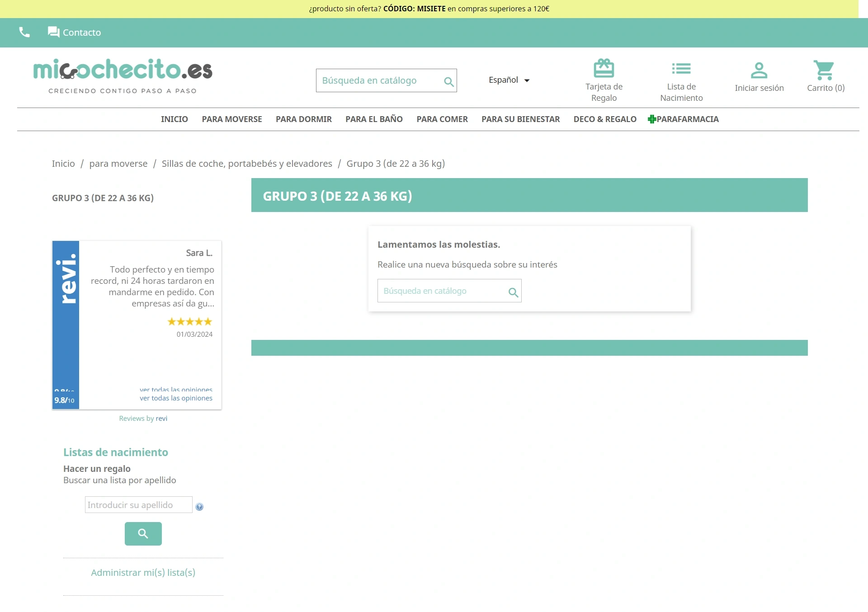
Task: Open Carrito (0) link
Action: 826,88
